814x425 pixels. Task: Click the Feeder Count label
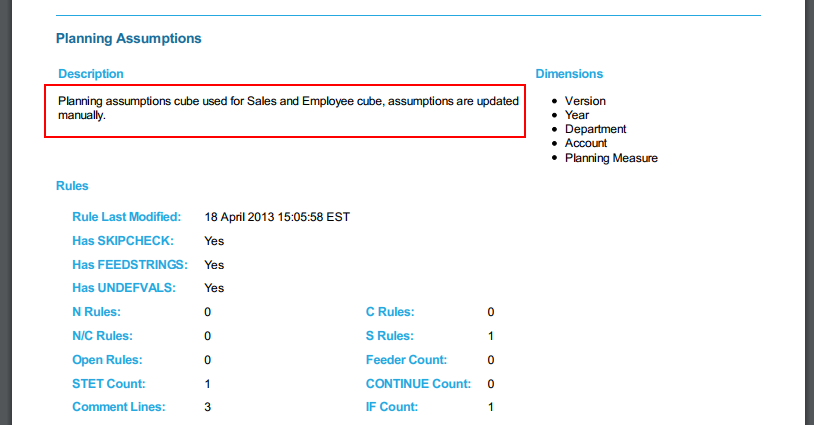406,360
